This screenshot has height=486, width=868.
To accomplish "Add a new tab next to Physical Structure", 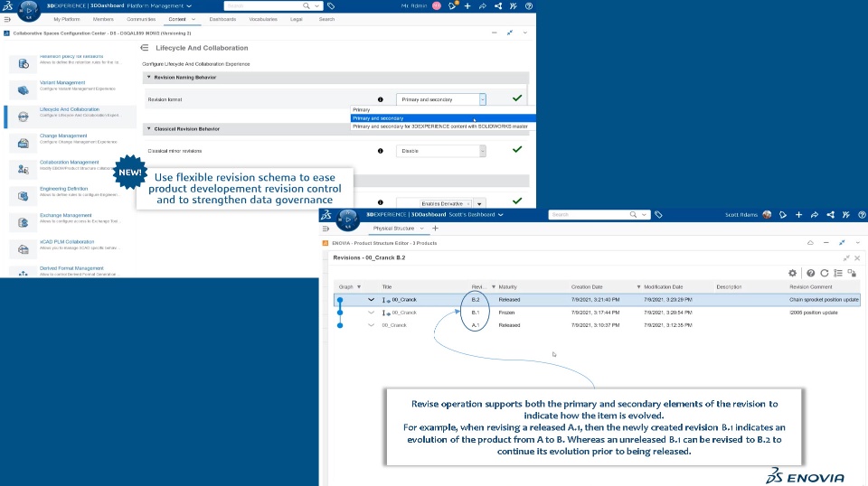I will (x=435, y=229).
